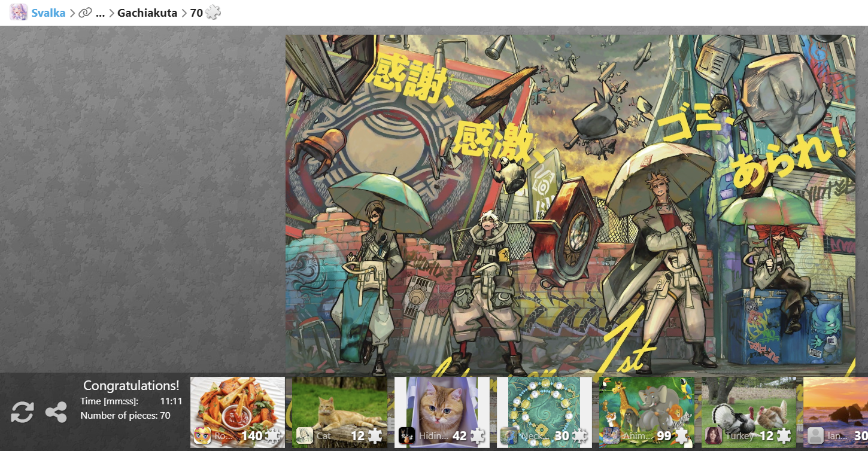Open the sunset sea rocks puzzle thumbnail
The height and width of the screenshot is (451, 868).
click(836, 412)
